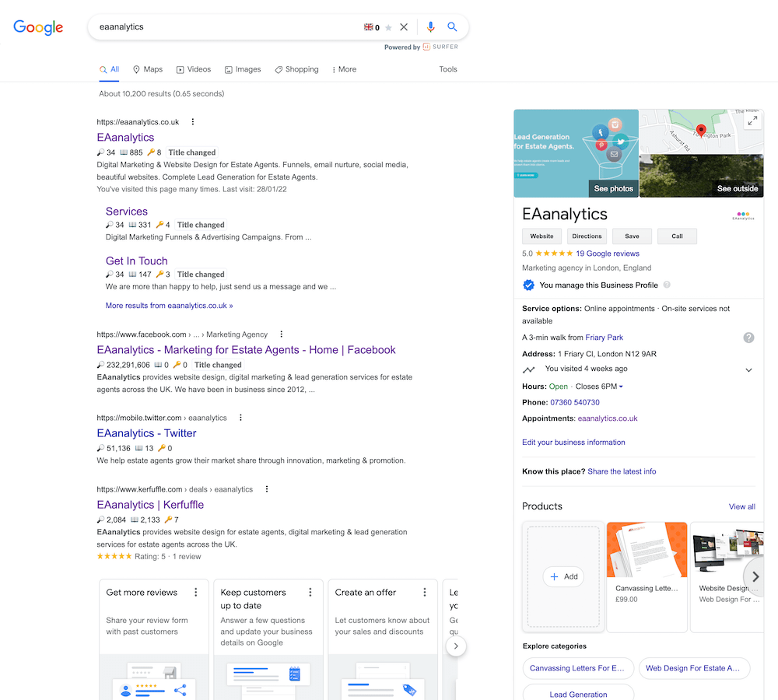The image size is (778, 700).
Task: Expand the map with fullscreen arrow icon
Action: point(752,121)
